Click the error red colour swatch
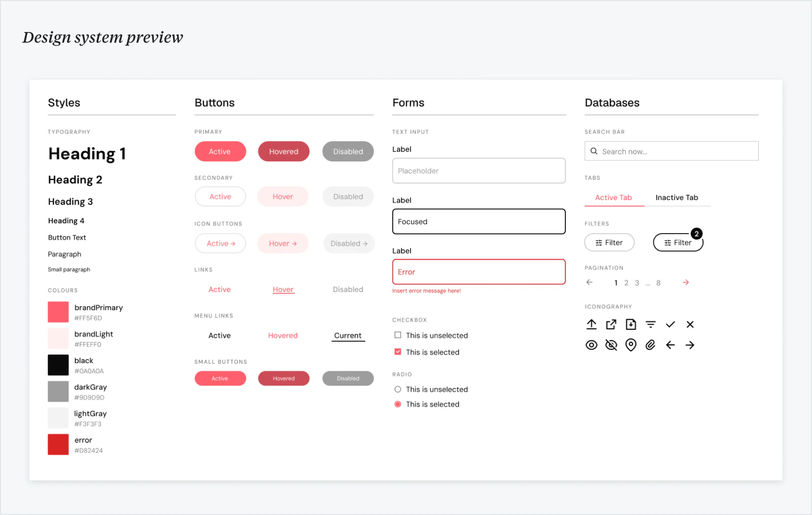 click(58, 444)
